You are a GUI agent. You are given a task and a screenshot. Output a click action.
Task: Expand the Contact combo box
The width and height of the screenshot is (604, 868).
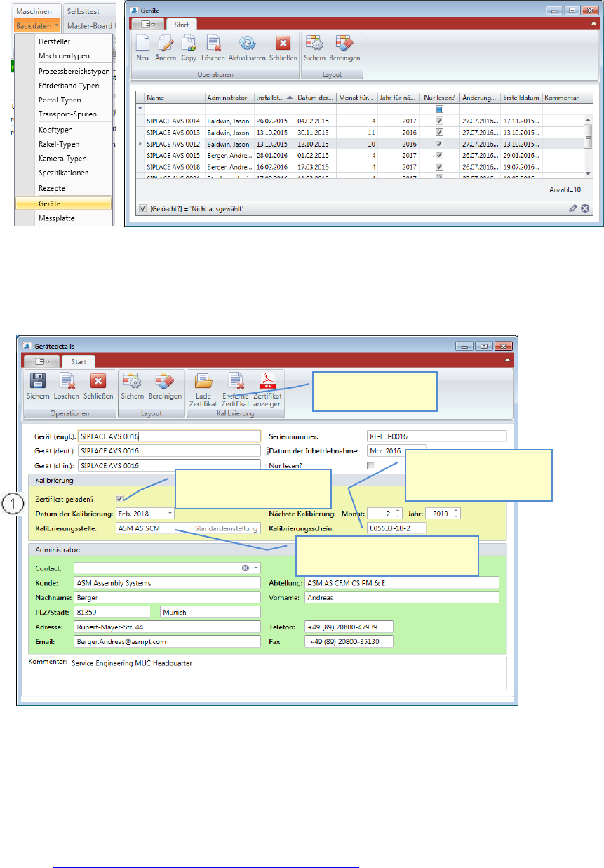pyautogui.click(x=256, y=568)
